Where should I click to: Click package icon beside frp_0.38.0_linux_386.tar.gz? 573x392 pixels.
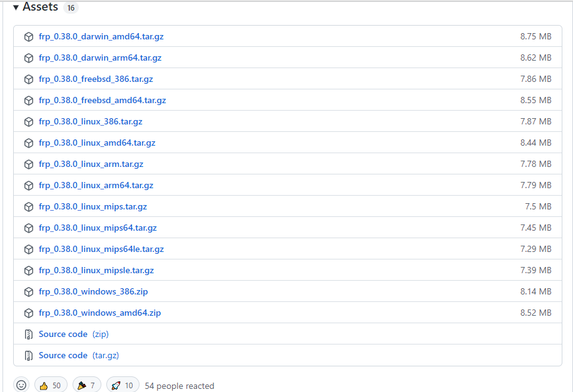point(28,122)
